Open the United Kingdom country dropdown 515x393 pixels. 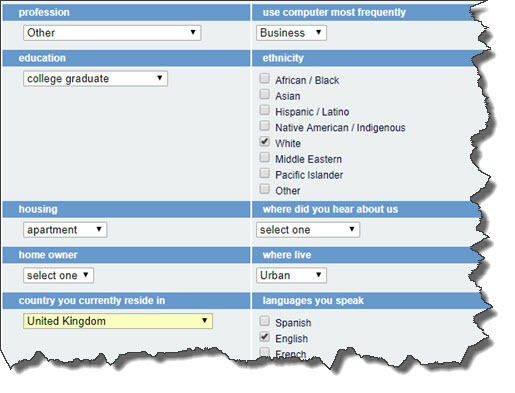(118, 321)
